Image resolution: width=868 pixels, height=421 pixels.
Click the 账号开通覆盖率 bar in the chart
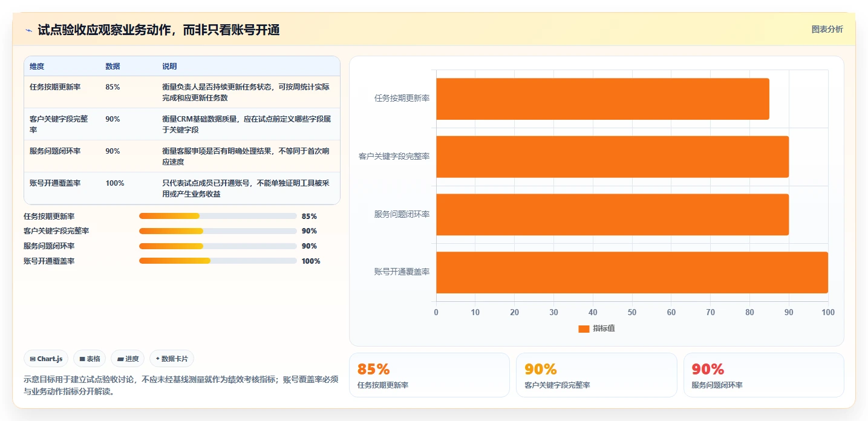coord(632,272)
